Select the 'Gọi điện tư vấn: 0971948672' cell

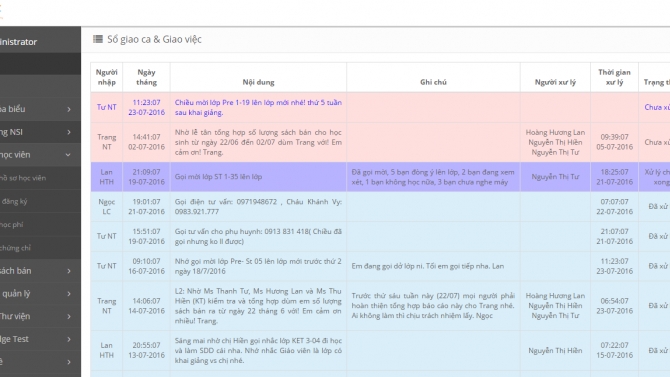[x=258, y=206]
